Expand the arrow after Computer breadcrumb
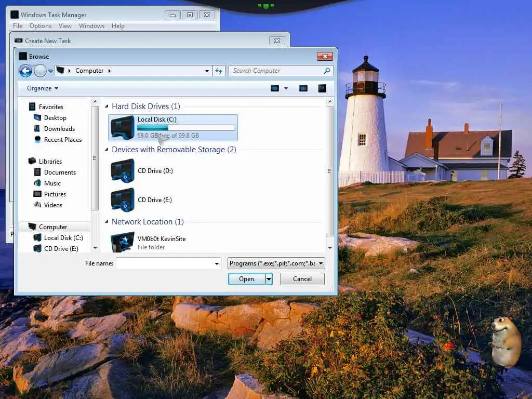 tap(110, 71)
